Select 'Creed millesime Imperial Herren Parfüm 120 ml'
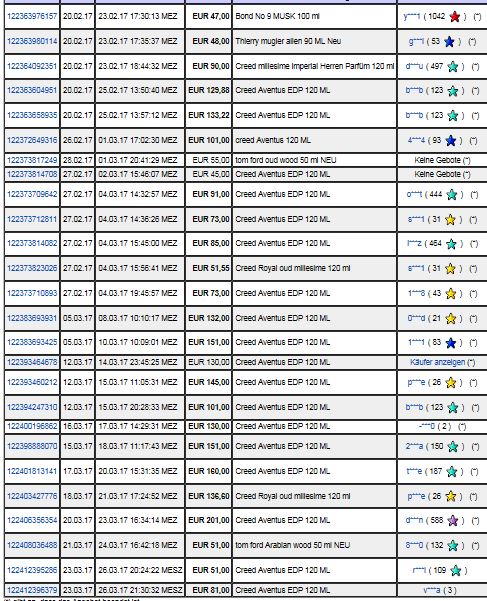The height and width of the screenshot is (601, 487). point(315,66)
